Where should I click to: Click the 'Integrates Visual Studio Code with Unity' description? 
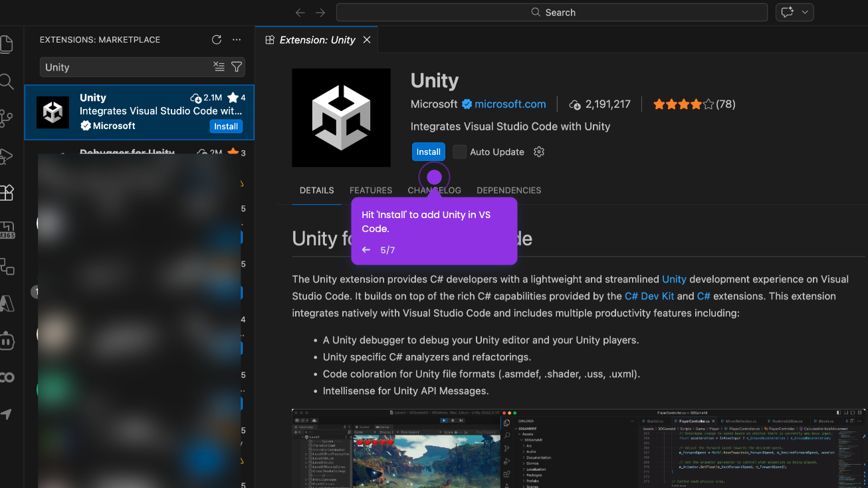pyautogui.click(x=510, y=126)
